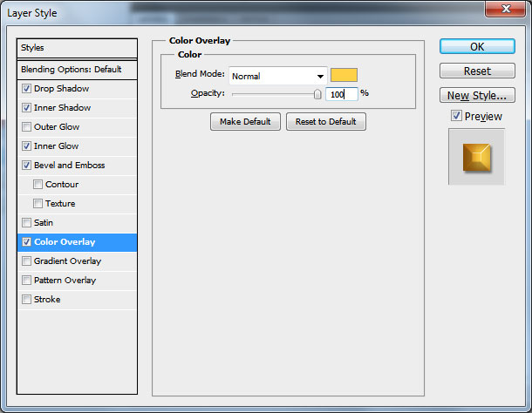Toggle the Preview checkbox

[456, 116]
